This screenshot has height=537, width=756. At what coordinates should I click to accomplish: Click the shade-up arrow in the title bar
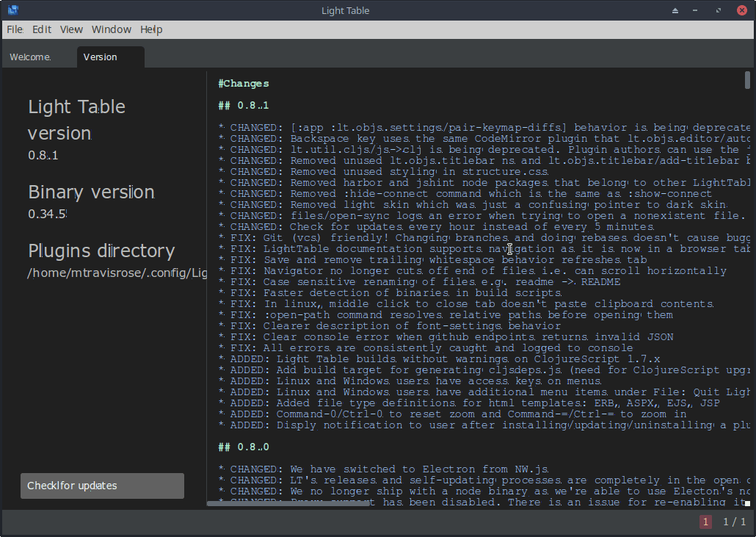[675, 10]
